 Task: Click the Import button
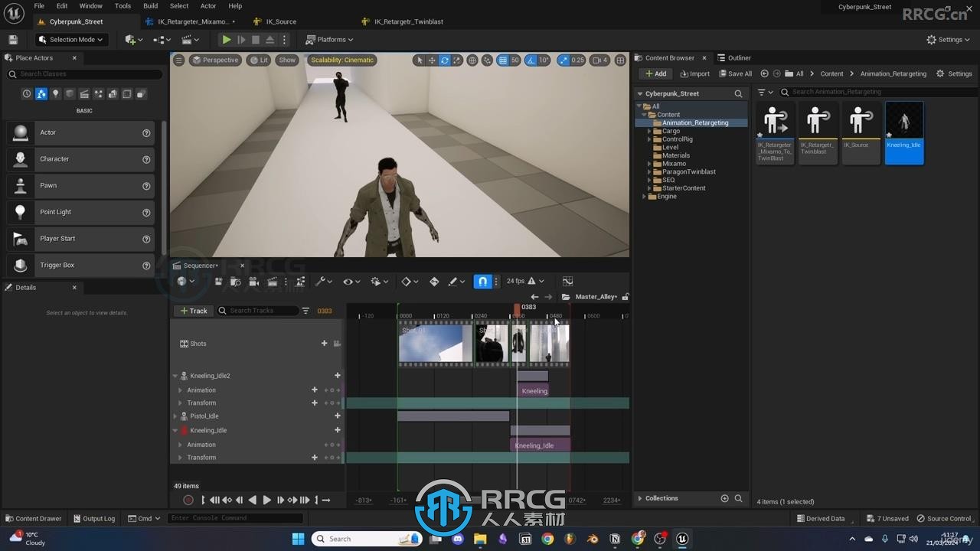[694, 74]
